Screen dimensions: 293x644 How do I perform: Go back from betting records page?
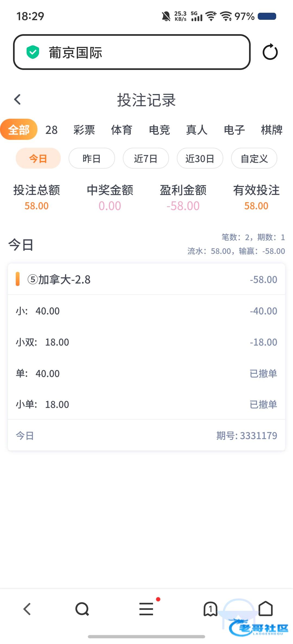pyautogui.click(x=18, y=99)
